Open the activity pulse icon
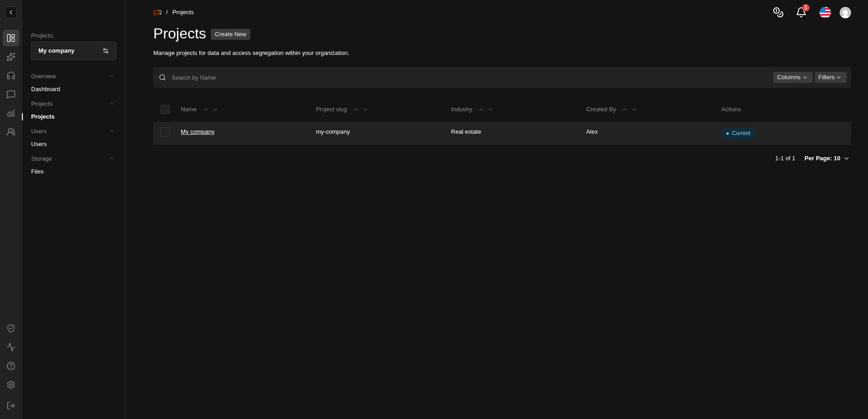The width and height of the screenshot is (868, 419). (x=11, y=347)
